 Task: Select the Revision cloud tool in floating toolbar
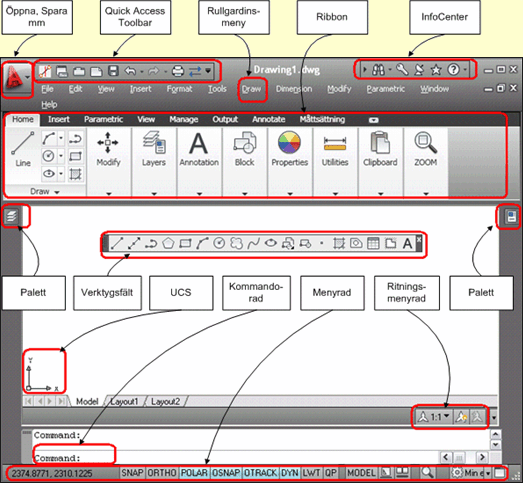[236, 244]
